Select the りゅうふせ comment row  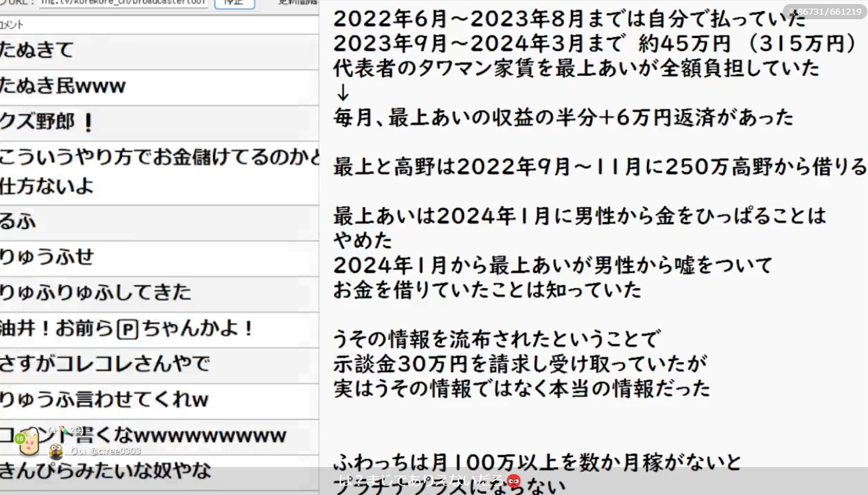pyautogui.click(x=158, y=257)
